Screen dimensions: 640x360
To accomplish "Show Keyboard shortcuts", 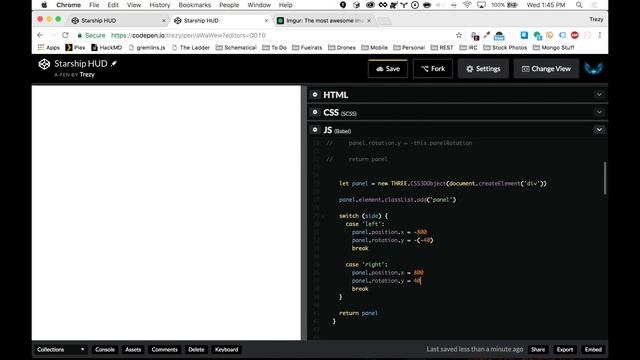I will [227, 349].
